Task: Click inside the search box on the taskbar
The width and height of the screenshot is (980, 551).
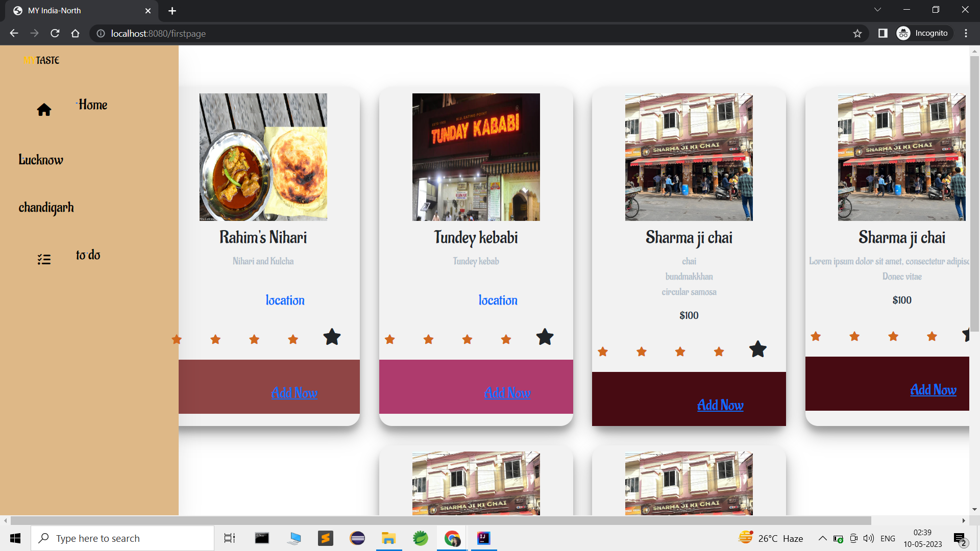Action: [122, 538]
